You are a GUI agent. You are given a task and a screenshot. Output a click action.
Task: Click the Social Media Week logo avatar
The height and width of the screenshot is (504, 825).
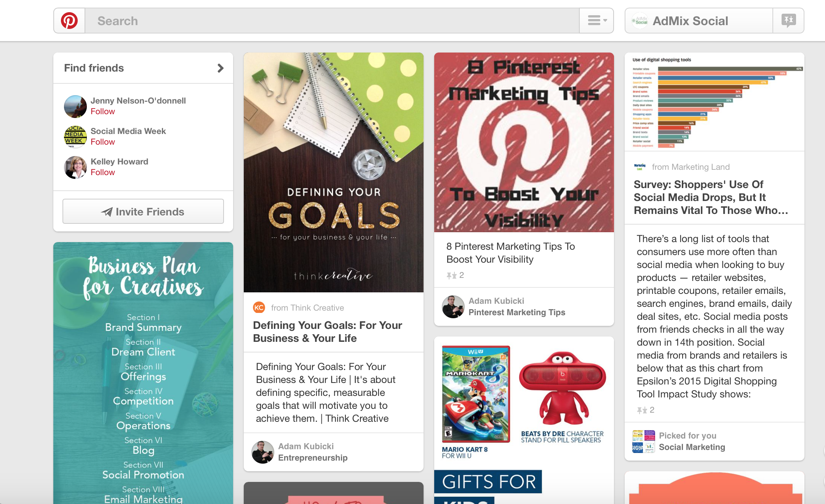[x=75, y=137]
